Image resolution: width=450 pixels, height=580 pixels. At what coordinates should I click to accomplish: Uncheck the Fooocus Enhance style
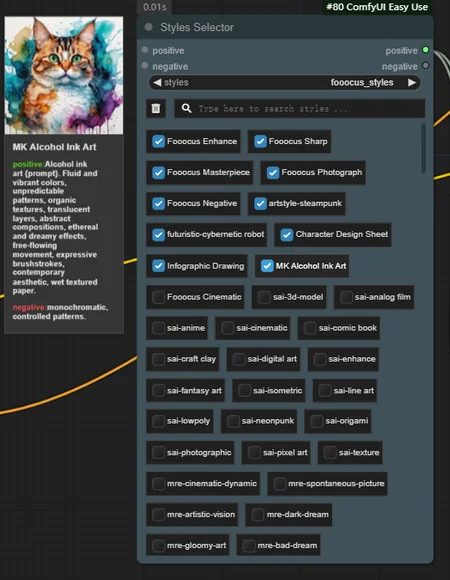[159, 141]
